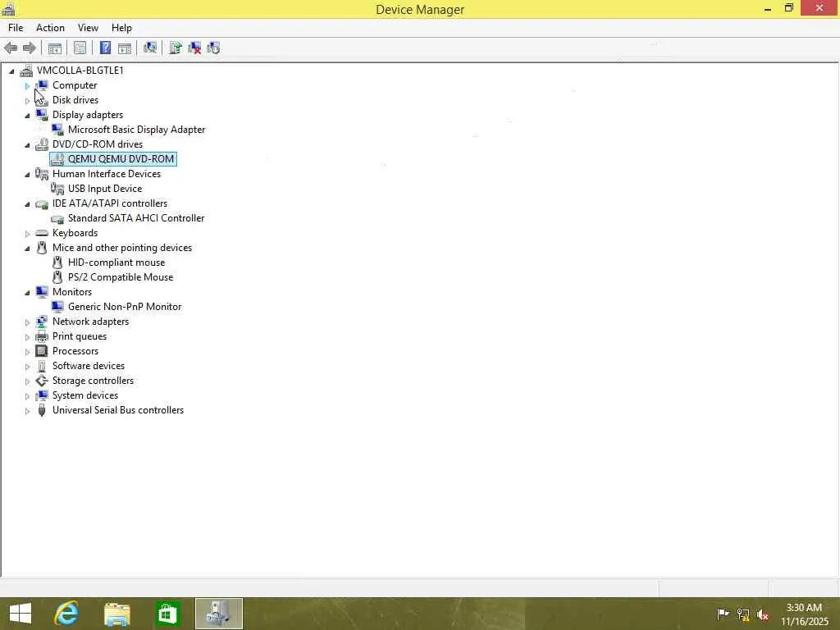Click the network status tray icon
This screenshot has width=840, height=630.
(743, 614)
